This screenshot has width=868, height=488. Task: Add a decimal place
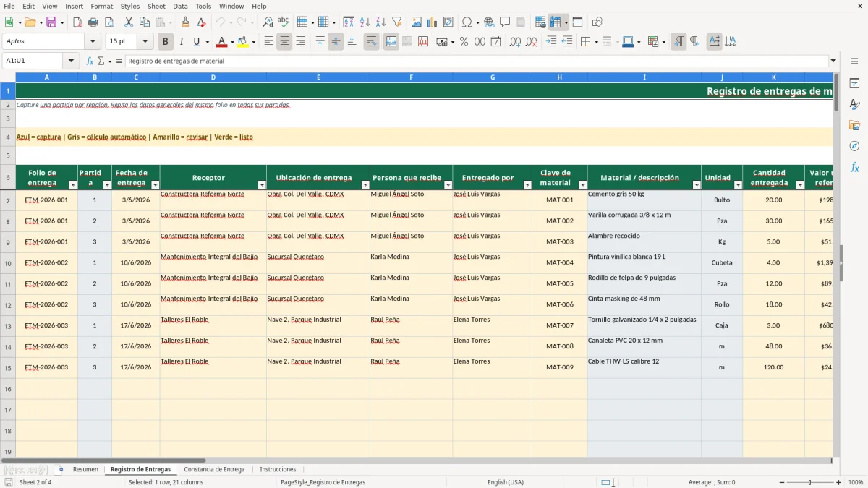click(x=515, y=42)
